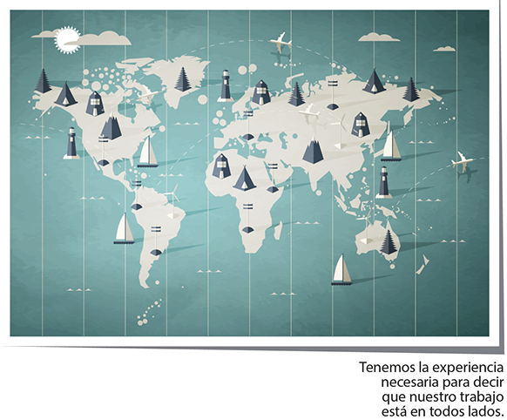This screenshot has width=507, height=420.
Task: Click the lighthouse near the Philippines
Action: click(x=384, y=182)
